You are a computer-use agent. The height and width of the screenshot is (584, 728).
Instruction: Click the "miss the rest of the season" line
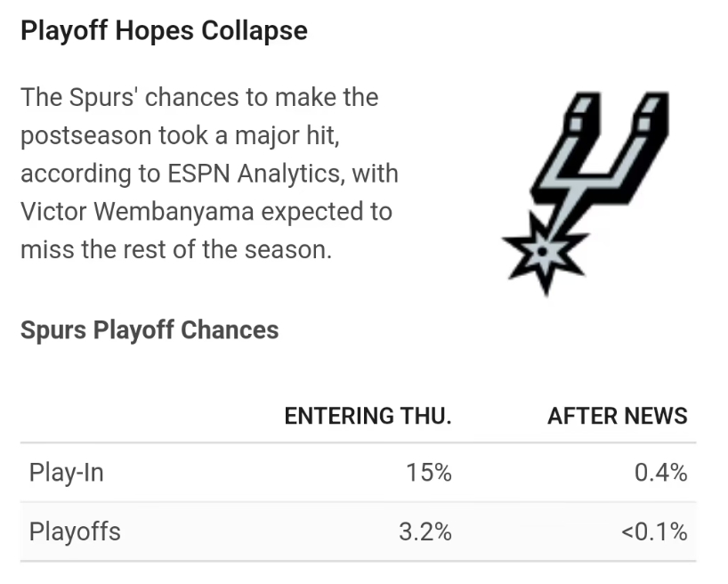176,250
